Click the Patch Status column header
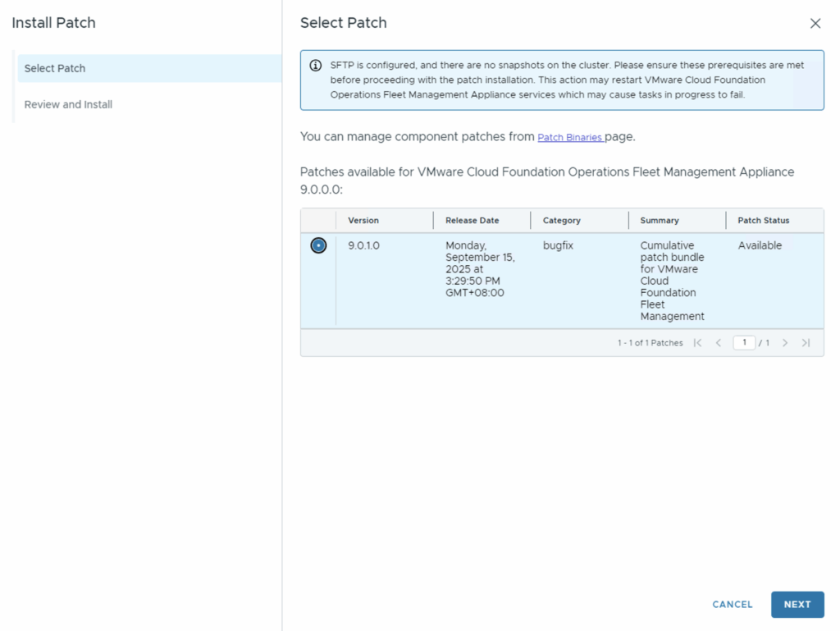Screen dimensions: 840x631 (x=763, y=221)
